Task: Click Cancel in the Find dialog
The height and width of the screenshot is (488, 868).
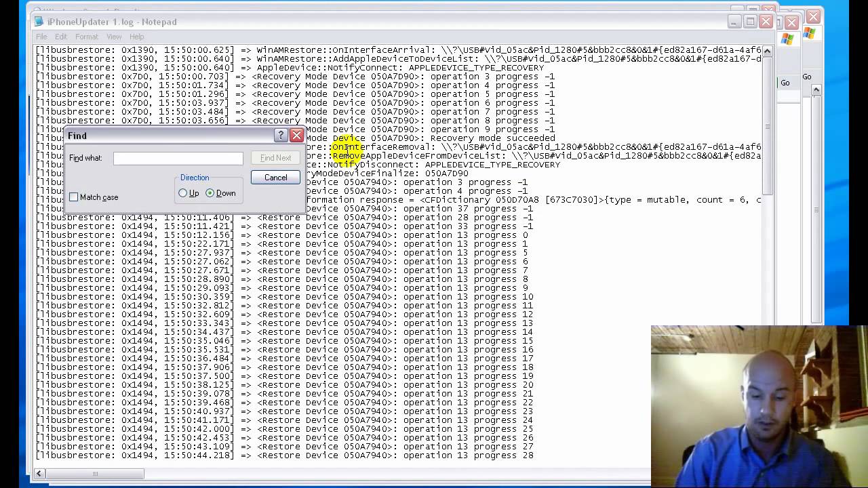Action: click(275, 178)
